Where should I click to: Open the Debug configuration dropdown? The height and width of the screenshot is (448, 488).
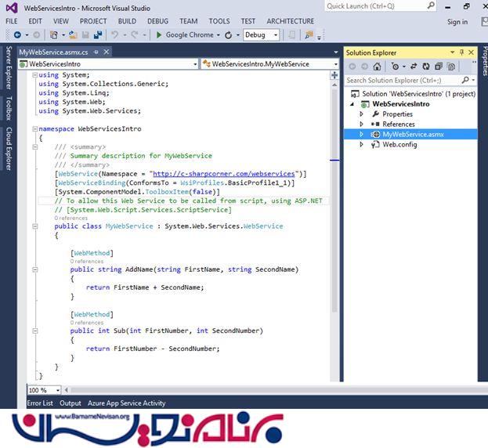point(275,35)
